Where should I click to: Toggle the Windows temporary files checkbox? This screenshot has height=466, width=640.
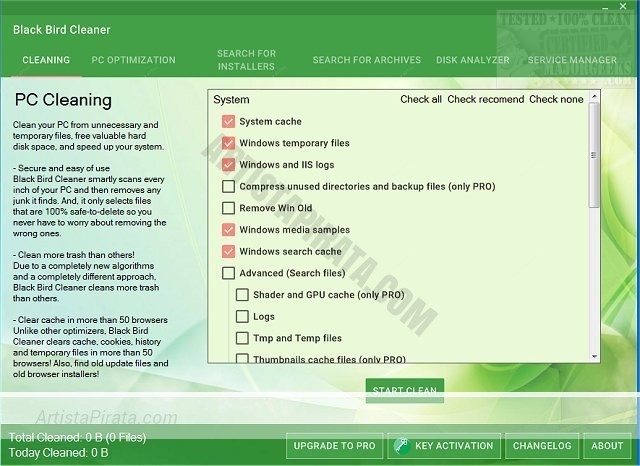pyautogui.click(x=228, y=143)
